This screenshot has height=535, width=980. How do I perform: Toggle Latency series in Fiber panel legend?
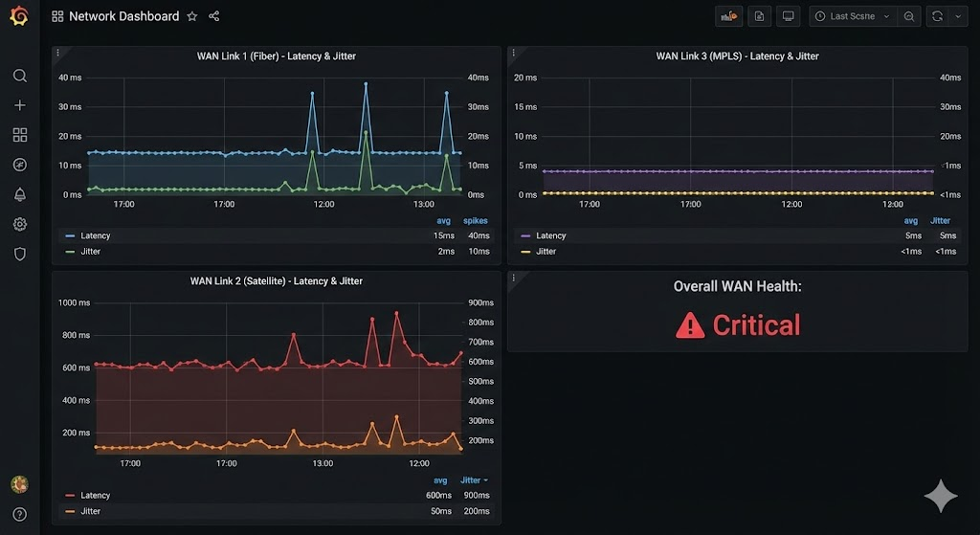(x=95, y=235)
